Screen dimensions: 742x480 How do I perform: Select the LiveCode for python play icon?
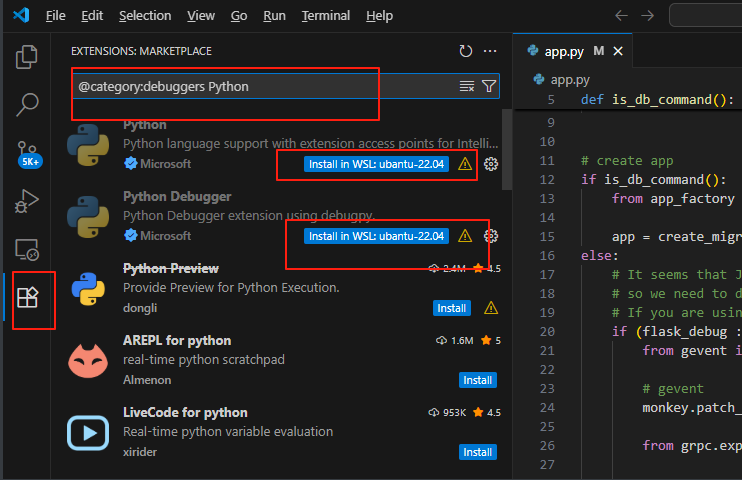88,433
